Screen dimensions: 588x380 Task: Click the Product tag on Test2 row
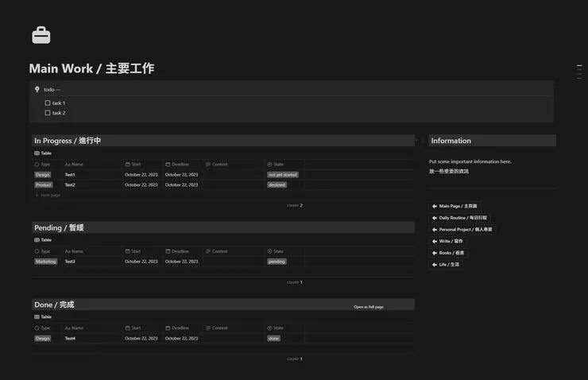click(x=44, y=184)
